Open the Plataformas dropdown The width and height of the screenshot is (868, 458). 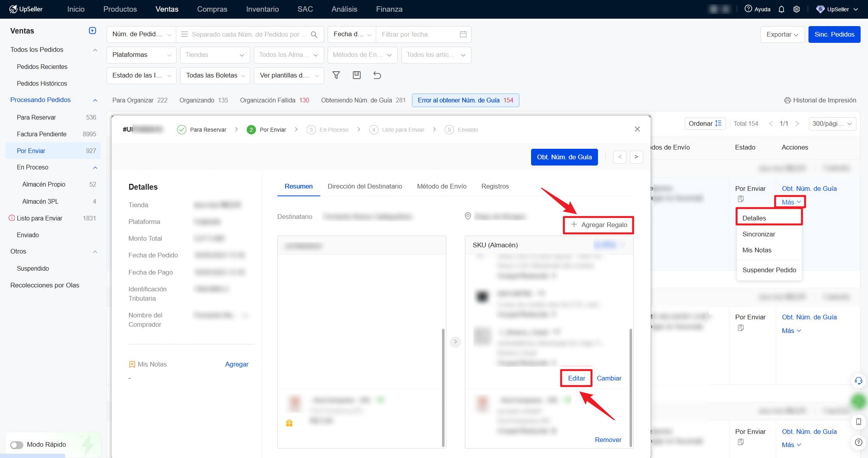click(x=141, y=55)
